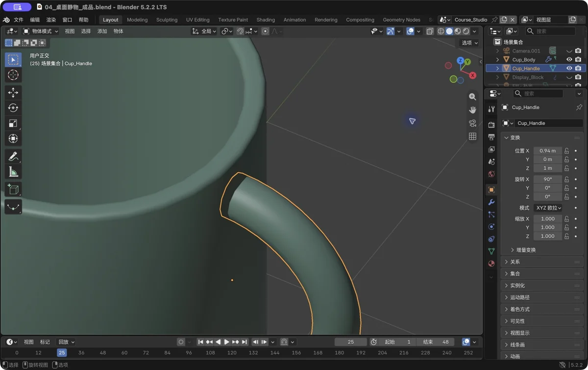Select the Cursor tool in the toolbar

pos(13,75)
